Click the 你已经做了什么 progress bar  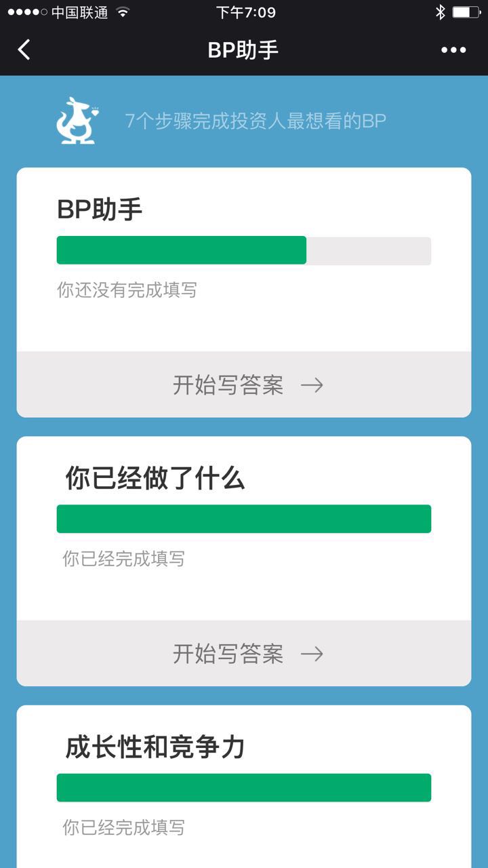(244, 519)
